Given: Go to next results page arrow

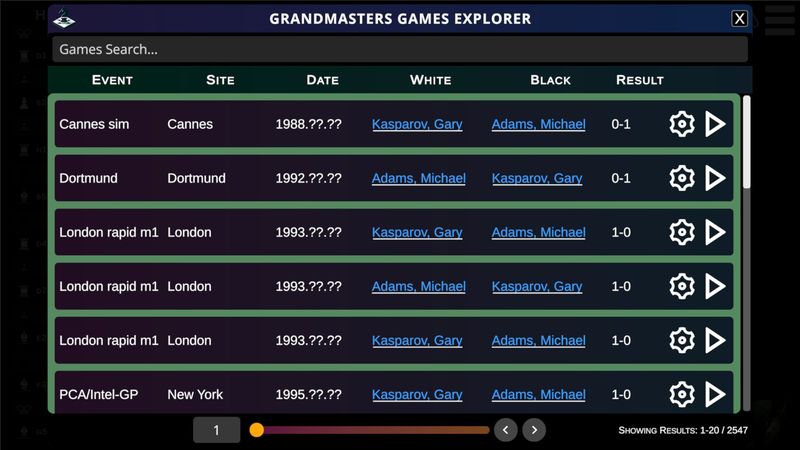Looking at the screenshot, I should (534, 430).
